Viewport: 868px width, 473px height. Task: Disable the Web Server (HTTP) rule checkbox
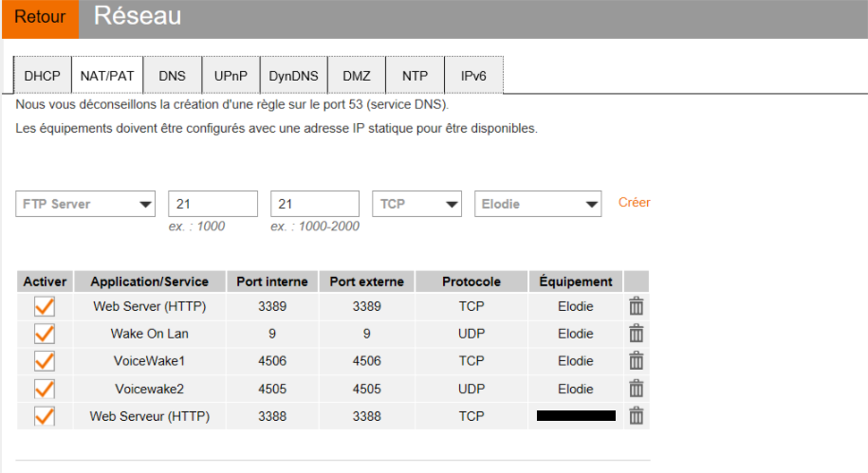click(45, 306)
